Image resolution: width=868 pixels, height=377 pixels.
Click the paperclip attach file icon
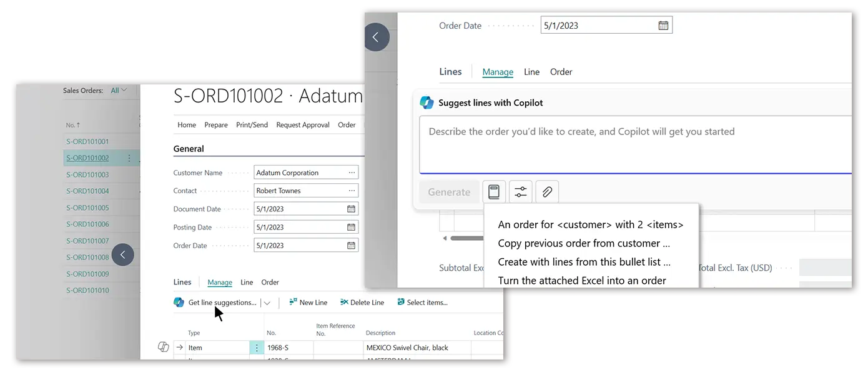(547, 192)
